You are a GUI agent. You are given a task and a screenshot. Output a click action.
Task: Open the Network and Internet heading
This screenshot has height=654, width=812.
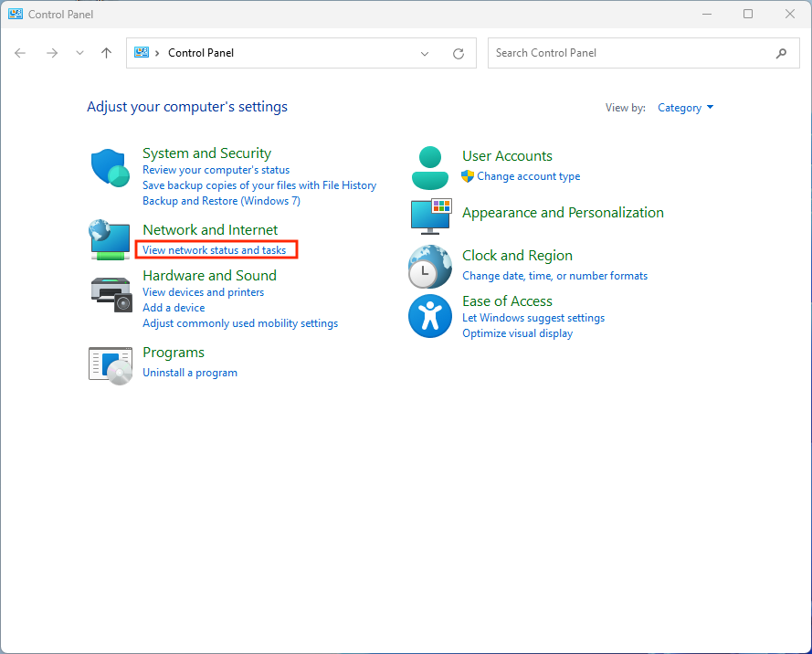coord(210,230)
